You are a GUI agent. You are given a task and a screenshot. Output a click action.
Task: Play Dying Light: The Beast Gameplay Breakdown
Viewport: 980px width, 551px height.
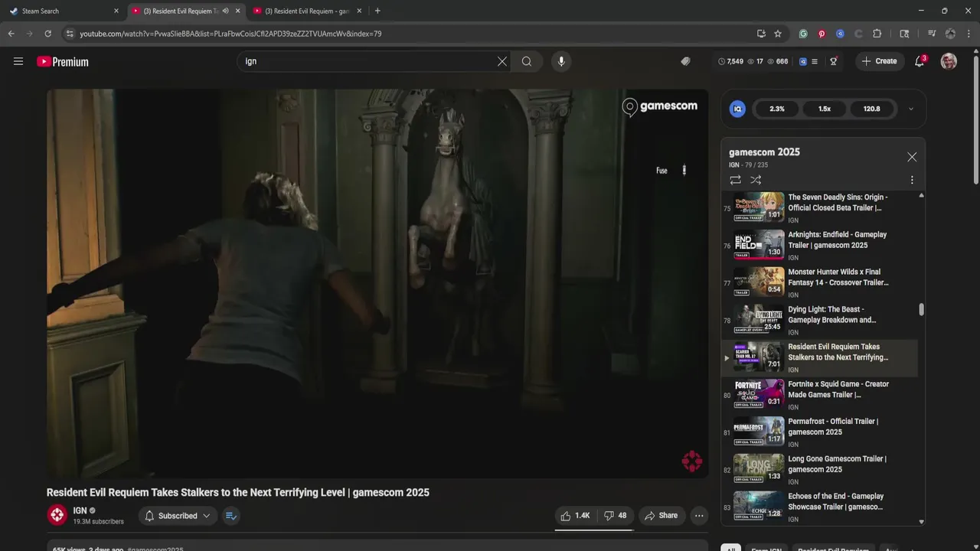[819, 319]
